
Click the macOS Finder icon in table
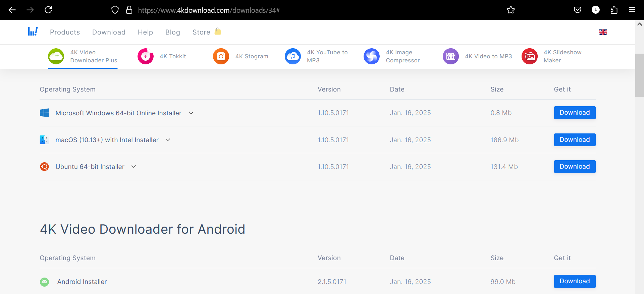44,140
